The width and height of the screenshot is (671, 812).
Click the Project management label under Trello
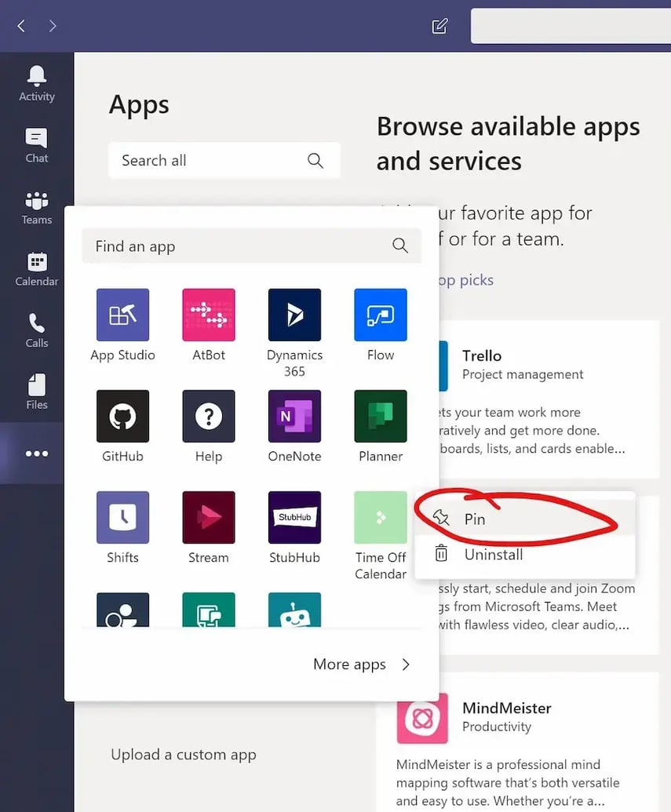[523, 374]
